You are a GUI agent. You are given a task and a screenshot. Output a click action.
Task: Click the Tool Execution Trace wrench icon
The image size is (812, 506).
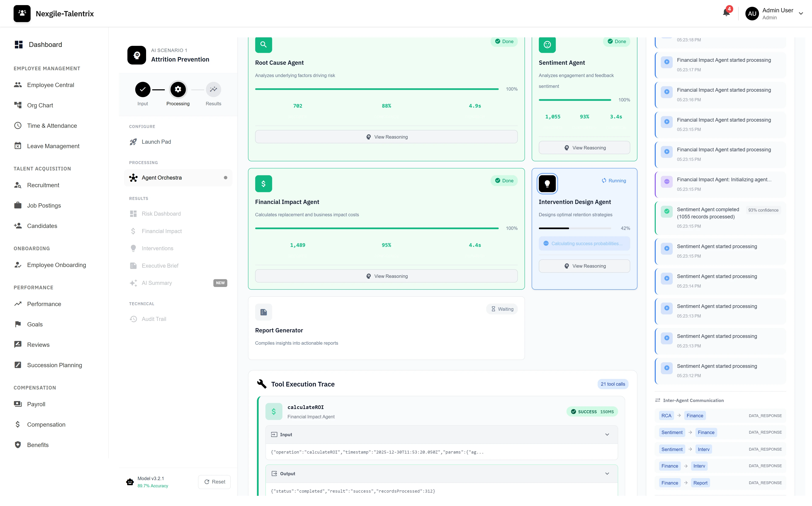tap(261, 384)
